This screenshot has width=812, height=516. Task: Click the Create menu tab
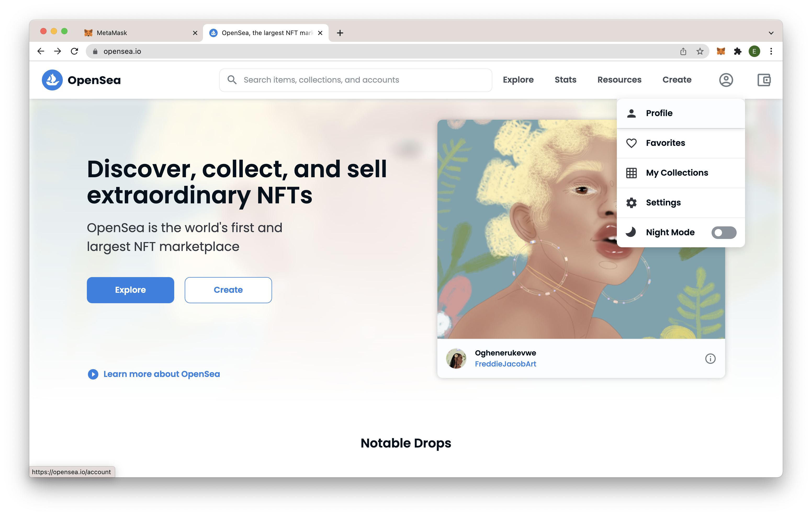676,79
